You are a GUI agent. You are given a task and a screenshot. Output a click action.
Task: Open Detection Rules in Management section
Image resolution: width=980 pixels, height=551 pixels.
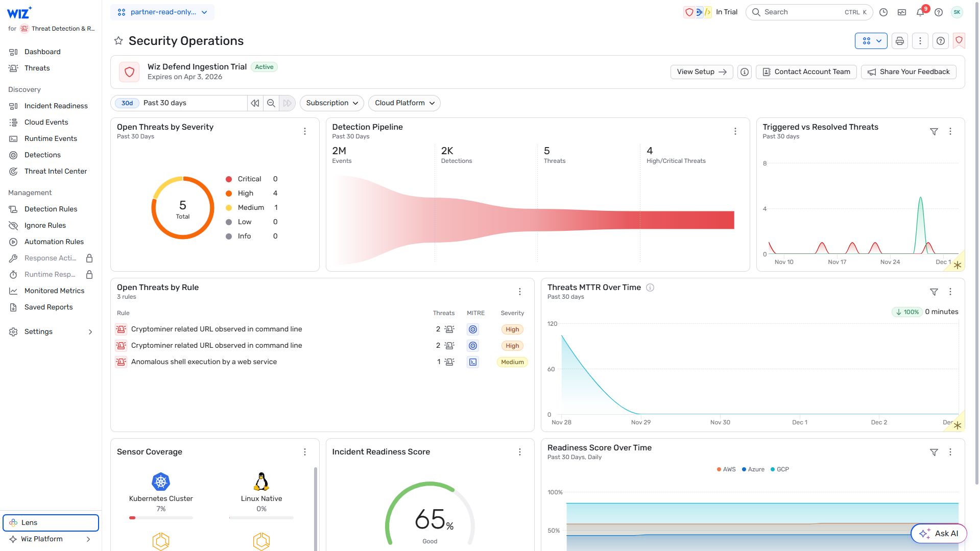(50, 209)
